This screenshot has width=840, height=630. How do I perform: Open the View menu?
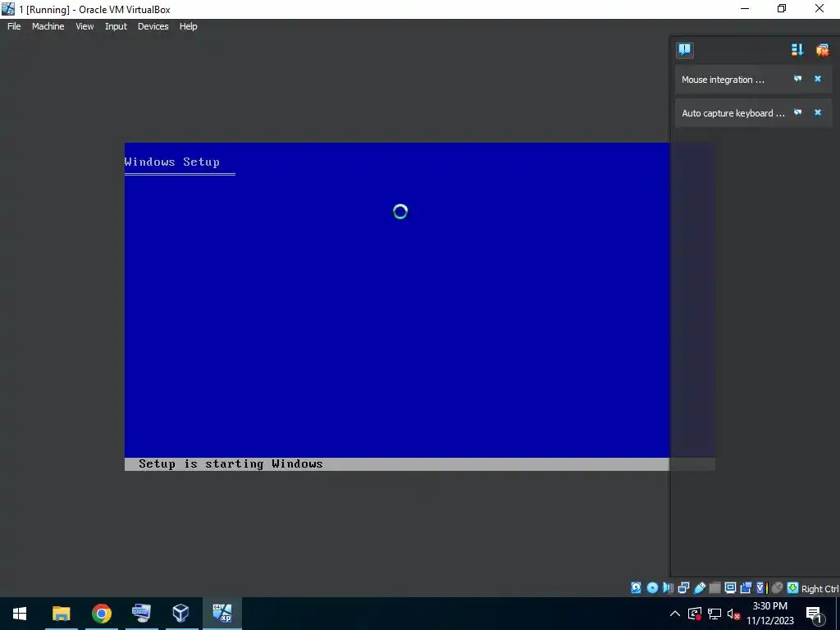(x=84, y=26)
